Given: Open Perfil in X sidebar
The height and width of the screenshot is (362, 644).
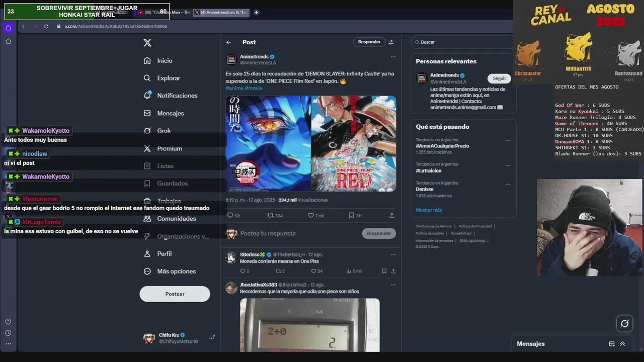Looking at the screenshot, I should click(x=157, y=254).
